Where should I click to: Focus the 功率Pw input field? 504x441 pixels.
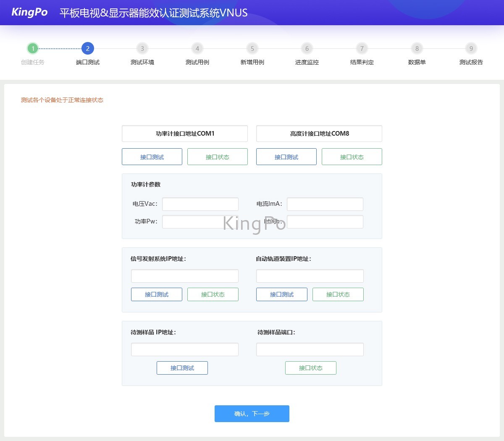(x=200, y=222)
